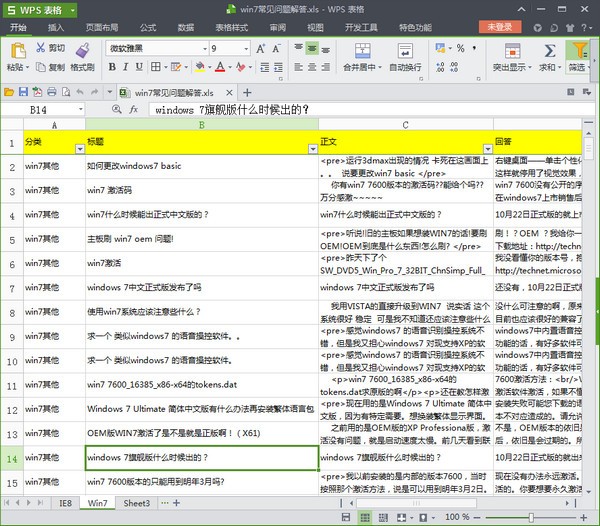Expand the 分类 column filter dropdown
This screenshot has width=600, height=526.
pos(80,149)
